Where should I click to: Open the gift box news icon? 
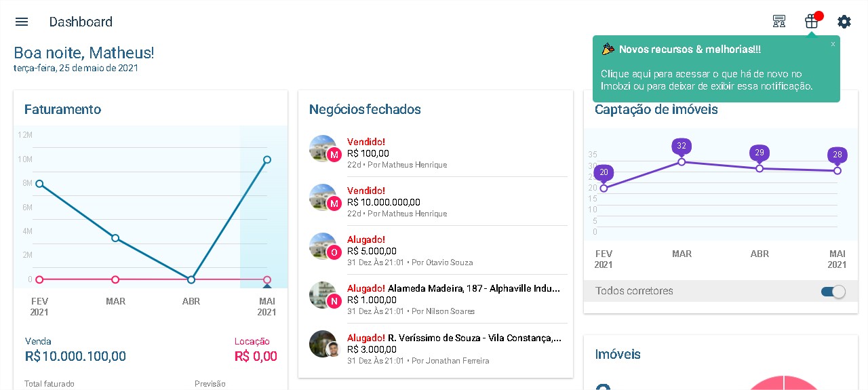coord(812,22)
